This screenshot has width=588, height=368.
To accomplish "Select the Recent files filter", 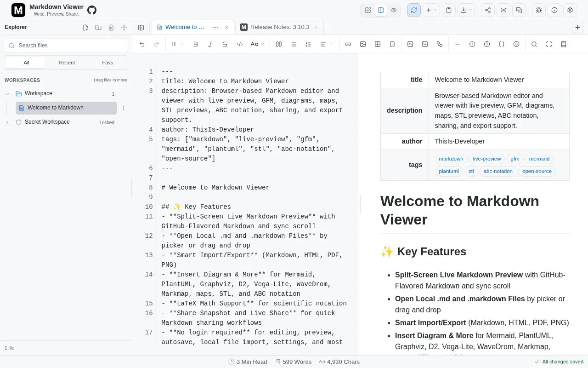I will [67, 63].
